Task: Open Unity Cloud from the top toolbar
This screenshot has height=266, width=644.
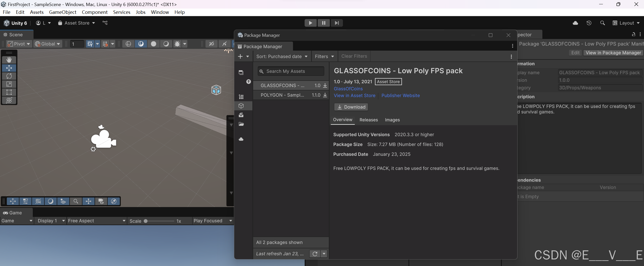Action: tap(575, 23)
